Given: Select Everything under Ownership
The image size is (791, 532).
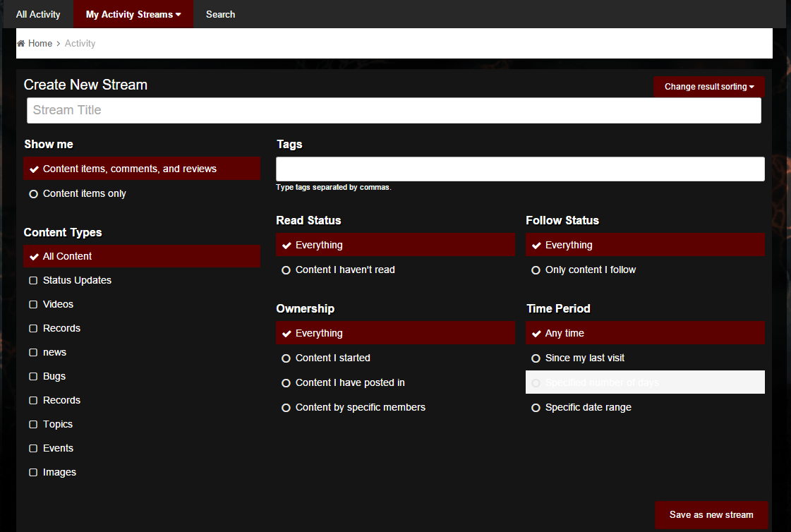Looking at the screenshot, I should point(395,333).
